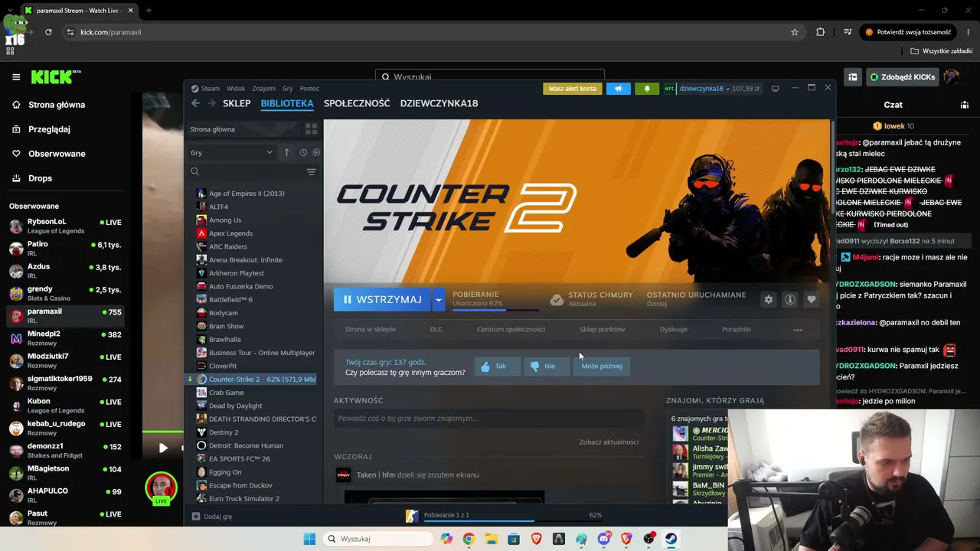Open Gry library category dropdown
Viewport: 980px width, 551px height.
231,152
